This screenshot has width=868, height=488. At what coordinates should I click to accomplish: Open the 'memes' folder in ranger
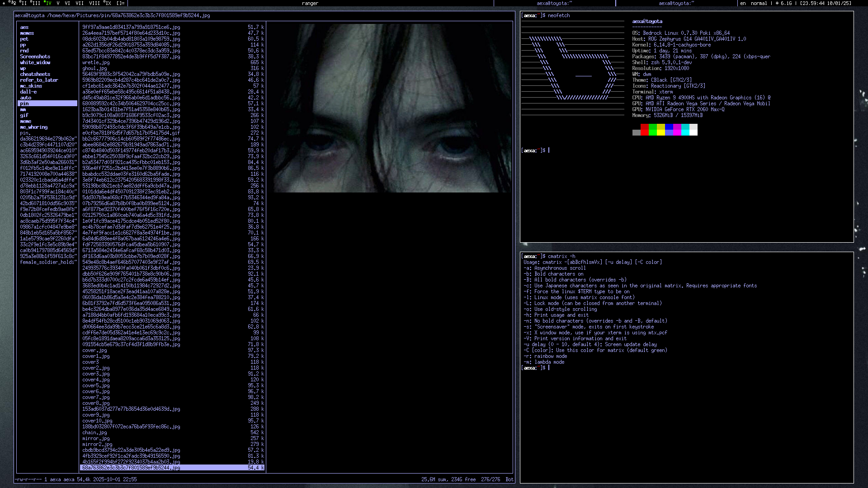27,33
